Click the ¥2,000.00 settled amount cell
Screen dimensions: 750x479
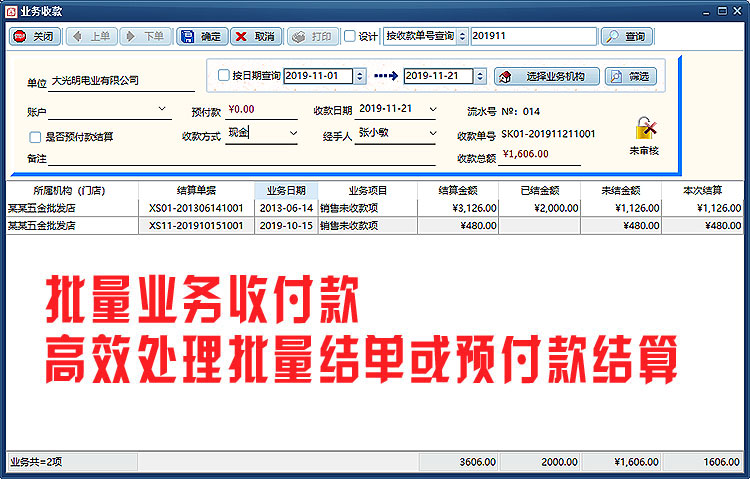click(540, 208)
